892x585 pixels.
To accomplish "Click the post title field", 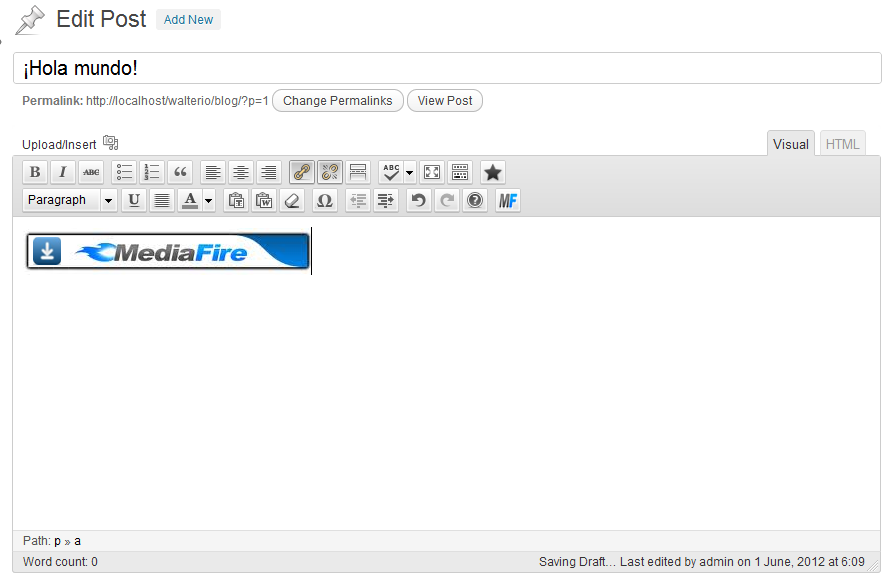I will pos(447,68).
